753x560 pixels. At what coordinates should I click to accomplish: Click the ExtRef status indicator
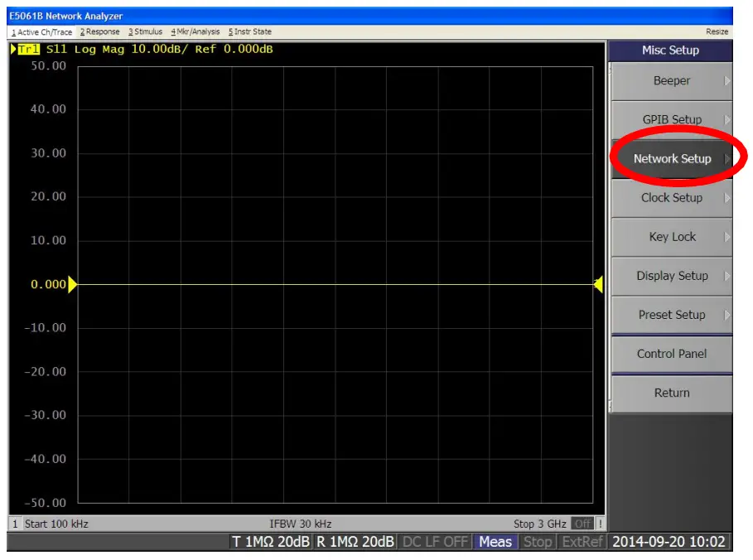click(x=582, y=542)
